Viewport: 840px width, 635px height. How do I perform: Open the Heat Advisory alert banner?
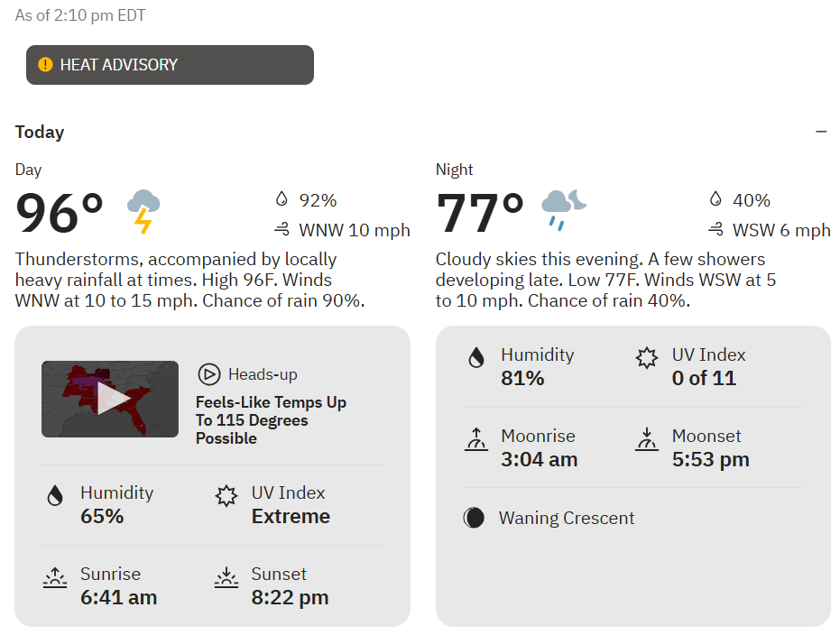click(x=170, y=65)
